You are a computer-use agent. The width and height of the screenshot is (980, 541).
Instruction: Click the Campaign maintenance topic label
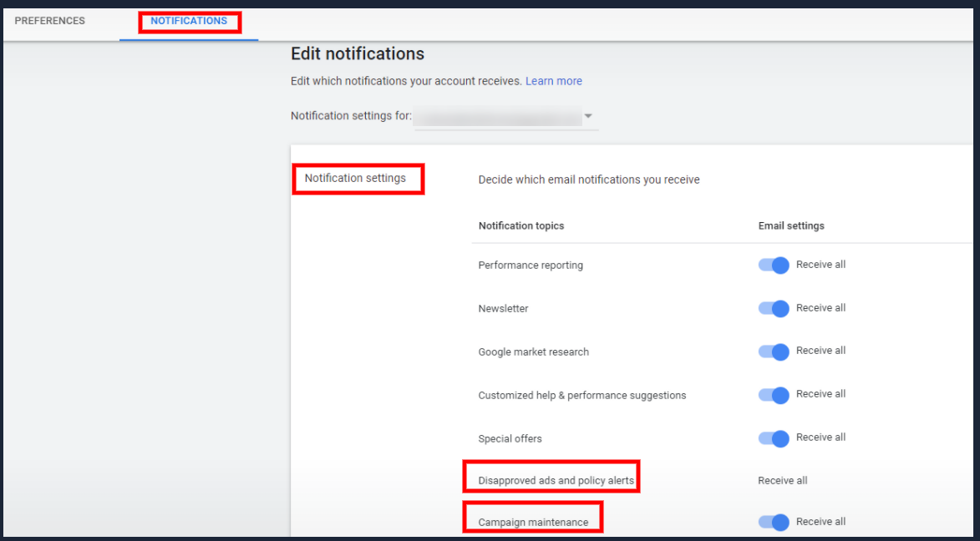pos(533,523)
